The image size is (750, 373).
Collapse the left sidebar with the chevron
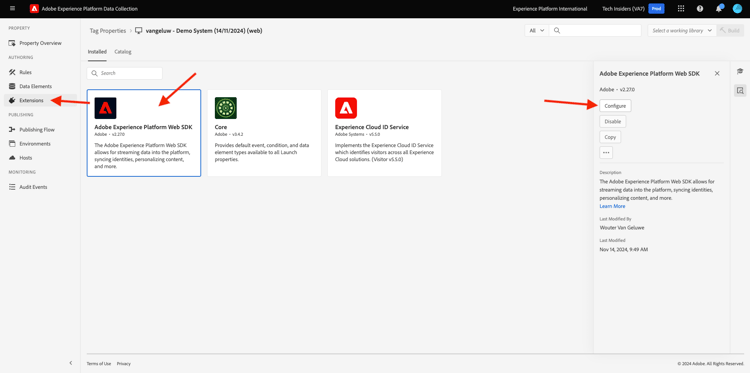[x=71, y=363]
